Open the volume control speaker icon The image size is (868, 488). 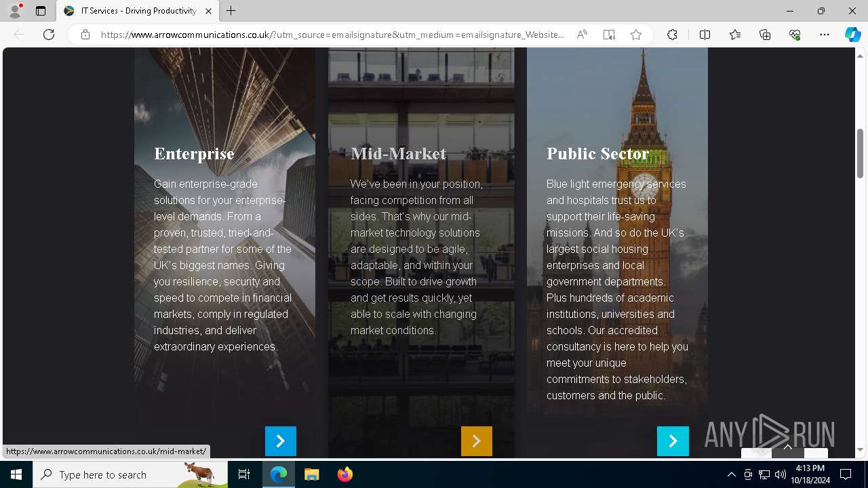[x=781, y=474]
